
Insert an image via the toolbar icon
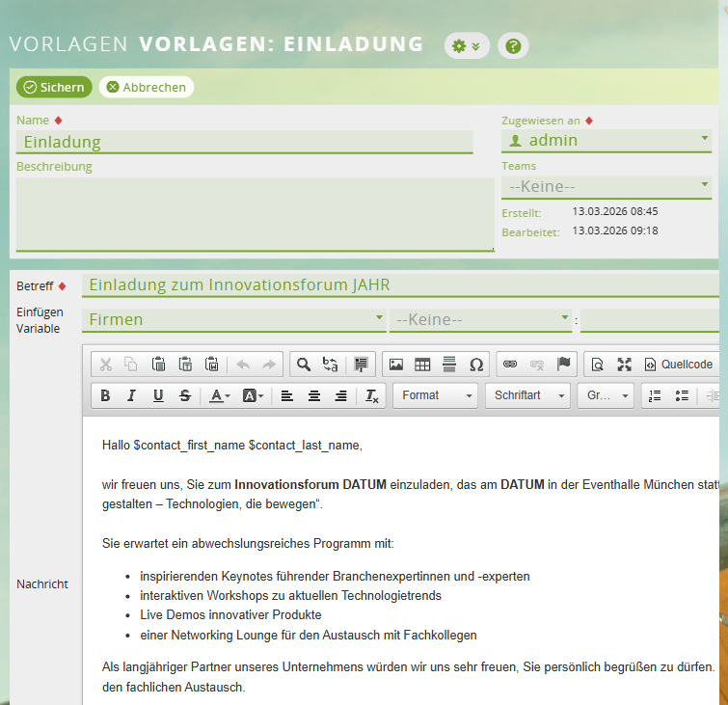[x=395, y=365]
